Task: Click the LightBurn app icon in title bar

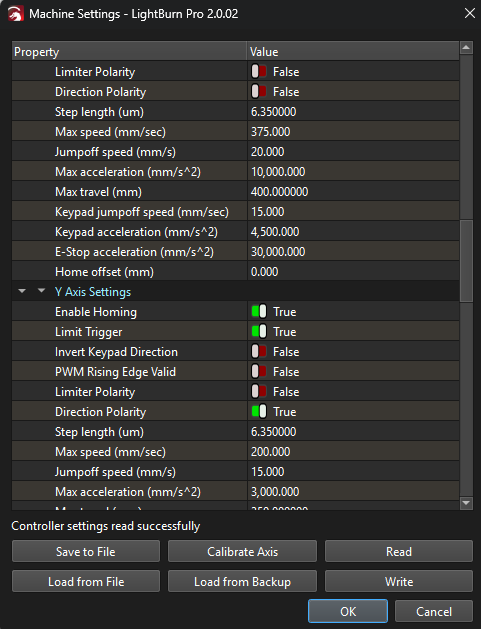Action: click(x=15, y=14)
